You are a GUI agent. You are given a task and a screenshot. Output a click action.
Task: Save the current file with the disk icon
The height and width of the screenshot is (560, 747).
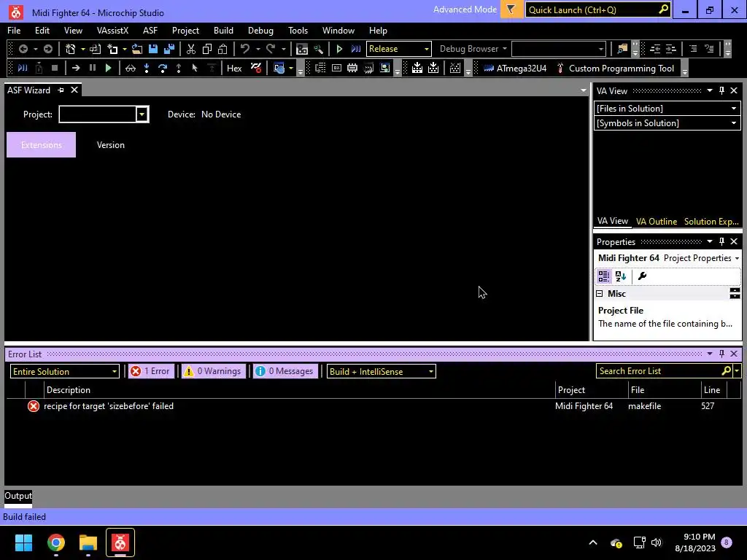pyautogui.click(x=153, y=49)
